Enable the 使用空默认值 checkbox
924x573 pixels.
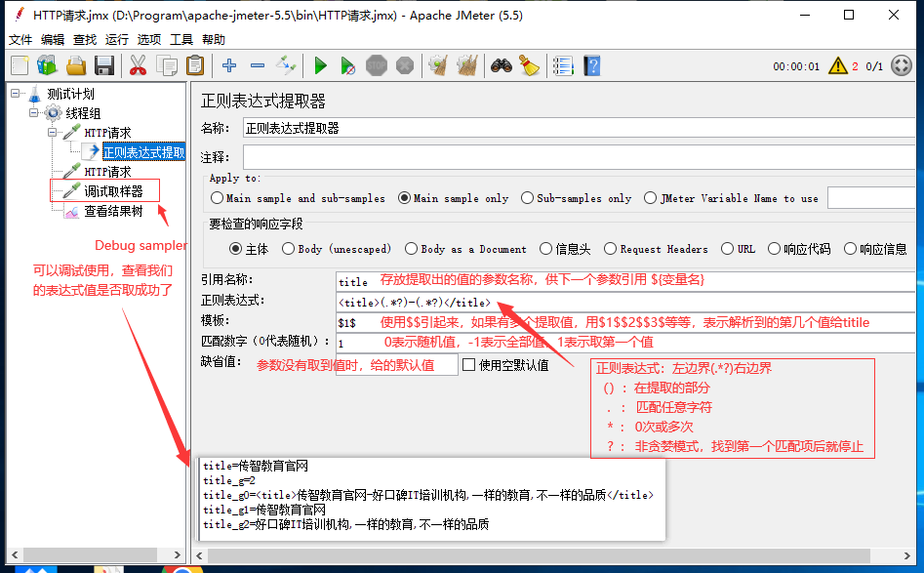pyautogui.click(x=469, y=365)
